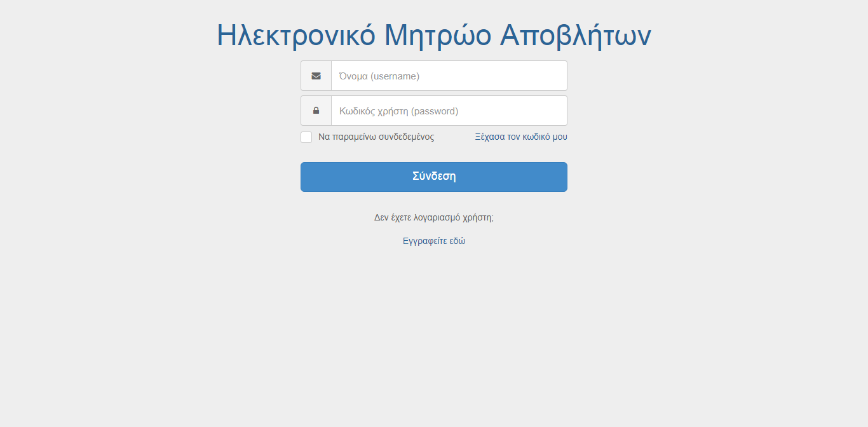
Task: Focus the 'Κωδικός χρήστη (password)' input field
Action: coord(449,111)
